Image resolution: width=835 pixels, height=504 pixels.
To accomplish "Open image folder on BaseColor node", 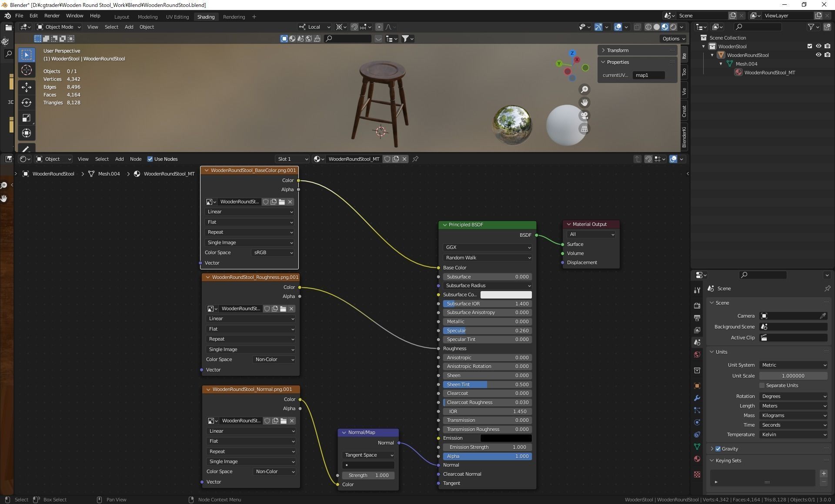I will (282, 202).
